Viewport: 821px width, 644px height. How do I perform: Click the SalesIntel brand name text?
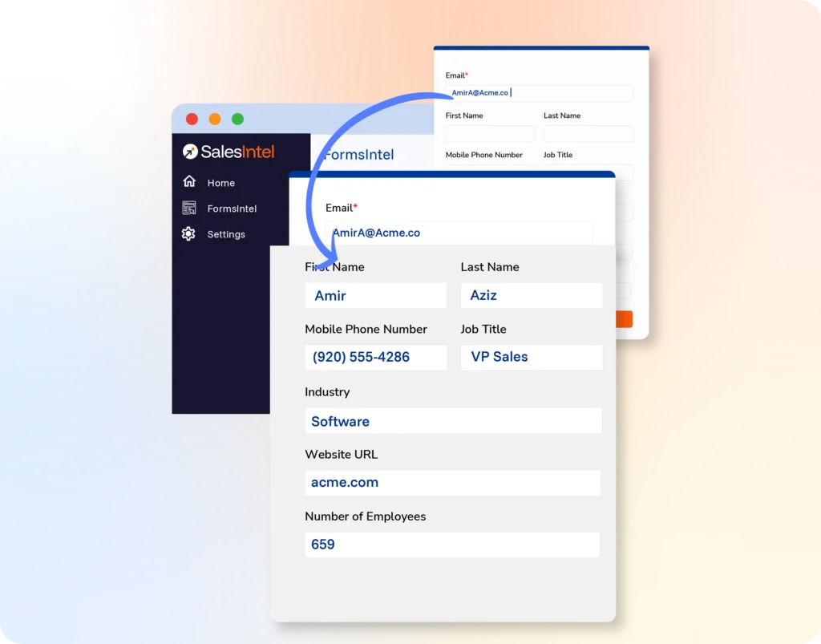pyautogui.click(x=237, y=152)
